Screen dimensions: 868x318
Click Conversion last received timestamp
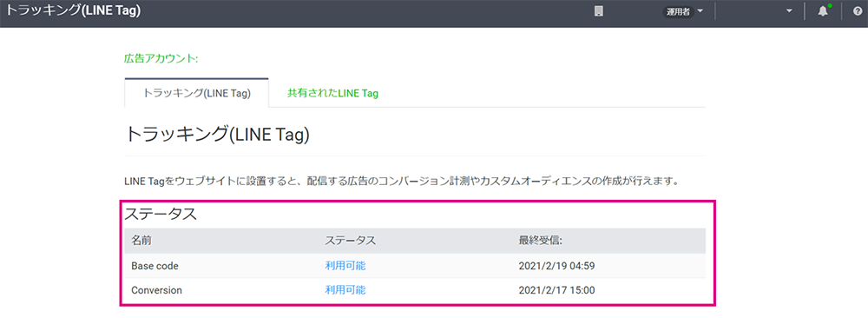(x=556, y=289)
